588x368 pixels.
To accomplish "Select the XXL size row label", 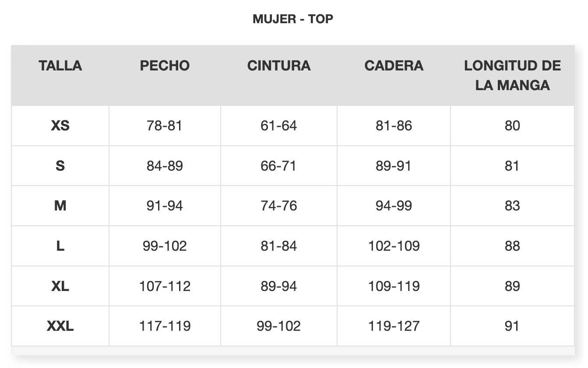I will point(60,326).
